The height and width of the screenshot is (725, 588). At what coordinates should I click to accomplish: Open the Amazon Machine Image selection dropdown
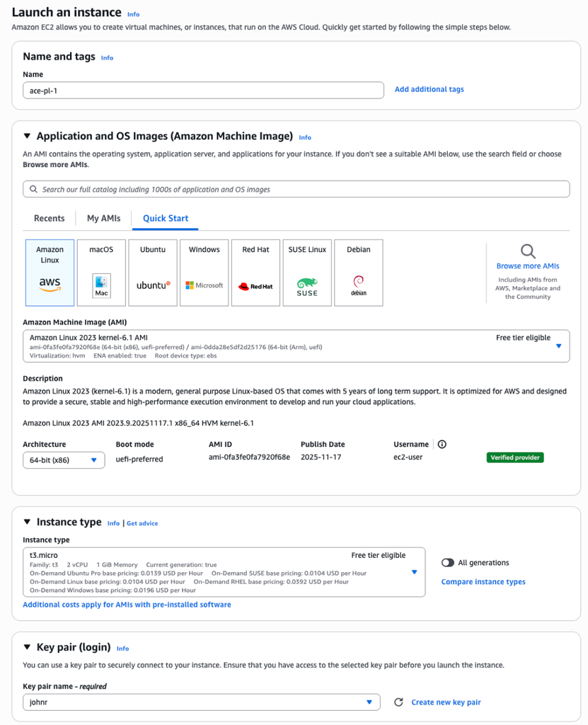click(558, 346)
